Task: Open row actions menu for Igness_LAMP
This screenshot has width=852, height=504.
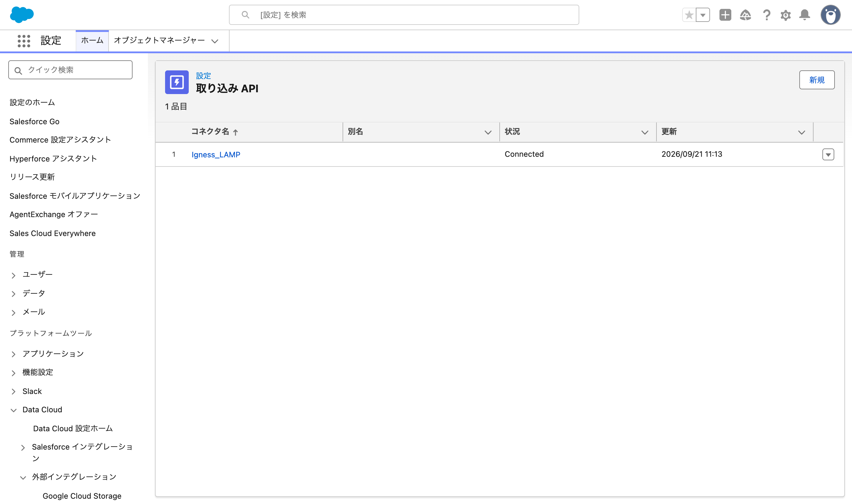Action: point(828,154)
